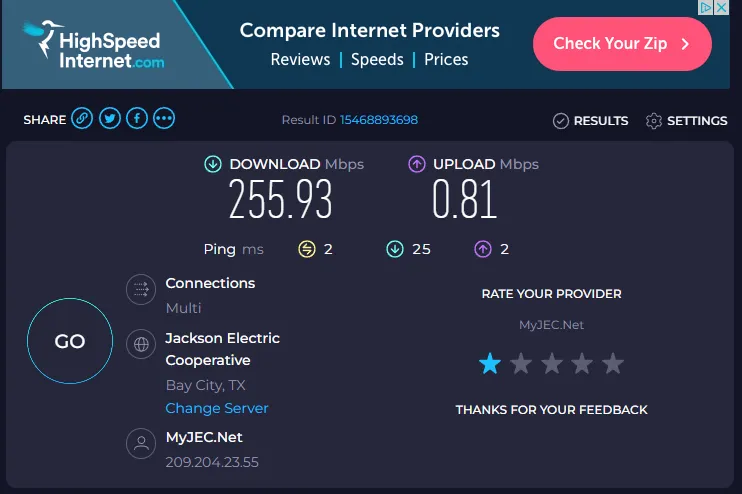
Task: Rate provider three stars
Action: 552,363
